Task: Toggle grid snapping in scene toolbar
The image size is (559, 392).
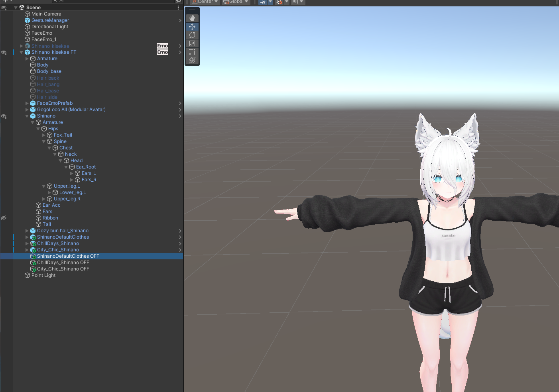Action: (x=279, y=2)
